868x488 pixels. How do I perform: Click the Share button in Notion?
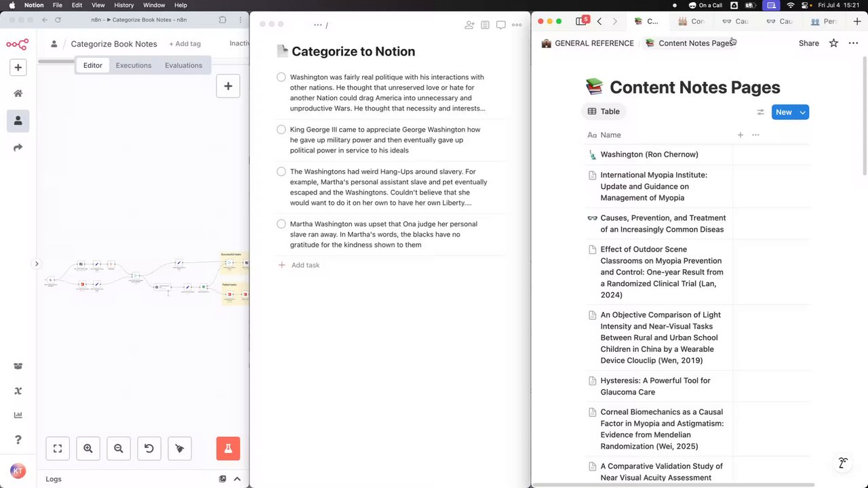(809, 43)
